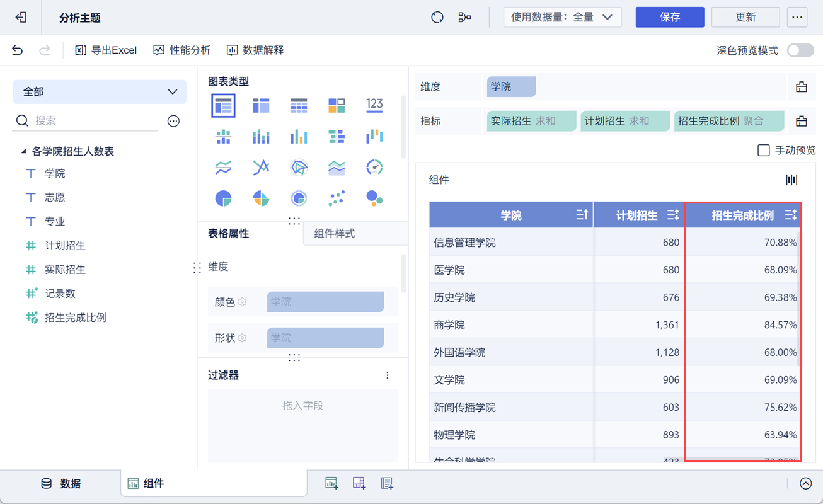This screenshot has height=504, width=823.
Task: Select the waterfall chart type
Action: tap(374, 136)
